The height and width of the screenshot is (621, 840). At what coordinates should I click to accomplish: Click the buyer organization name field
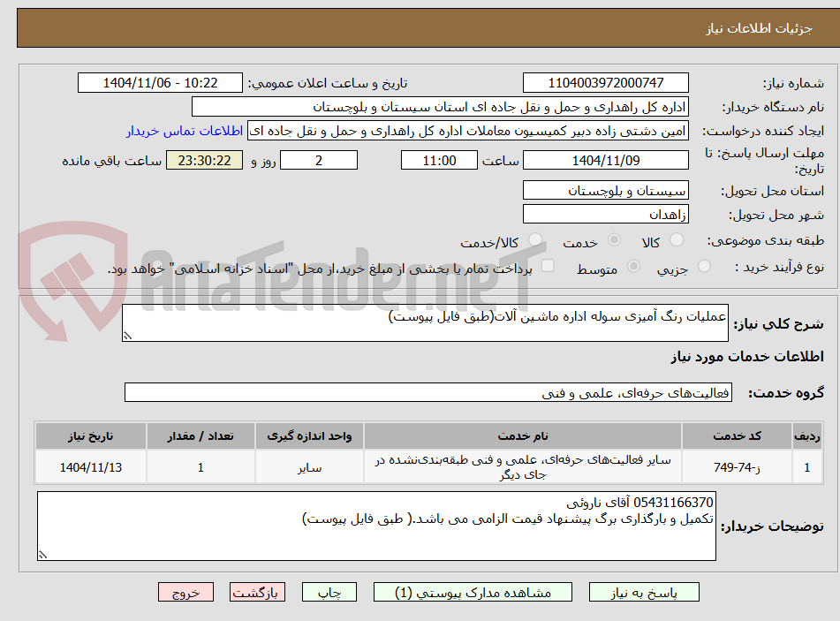(x=440, y=107)
